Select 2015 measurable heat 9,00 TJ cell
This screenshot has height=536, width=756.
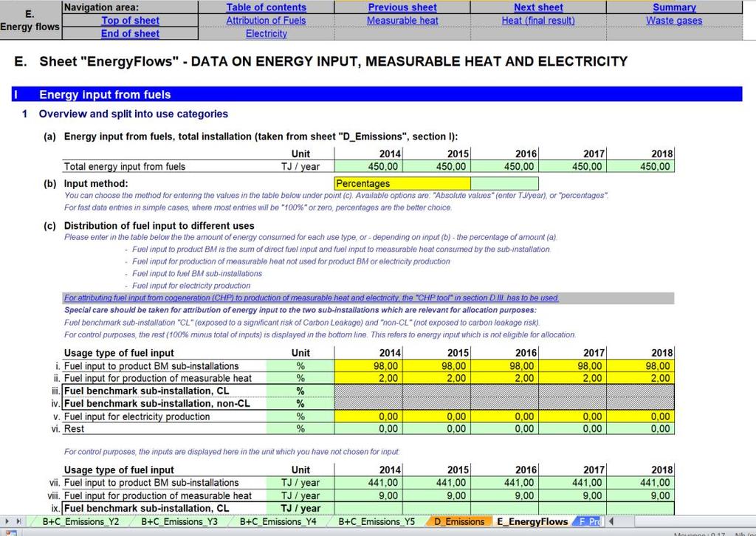point(436,495)
